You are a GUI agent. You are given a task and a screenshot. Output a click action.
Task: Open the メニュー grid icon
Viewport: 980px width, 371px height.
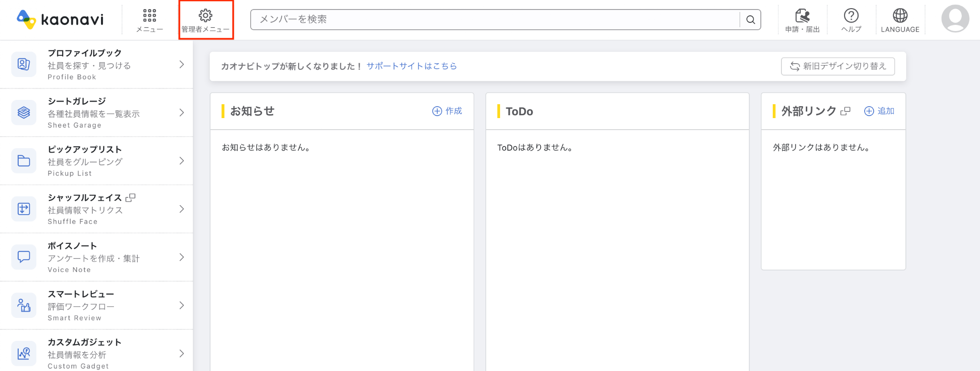[150, 15]
